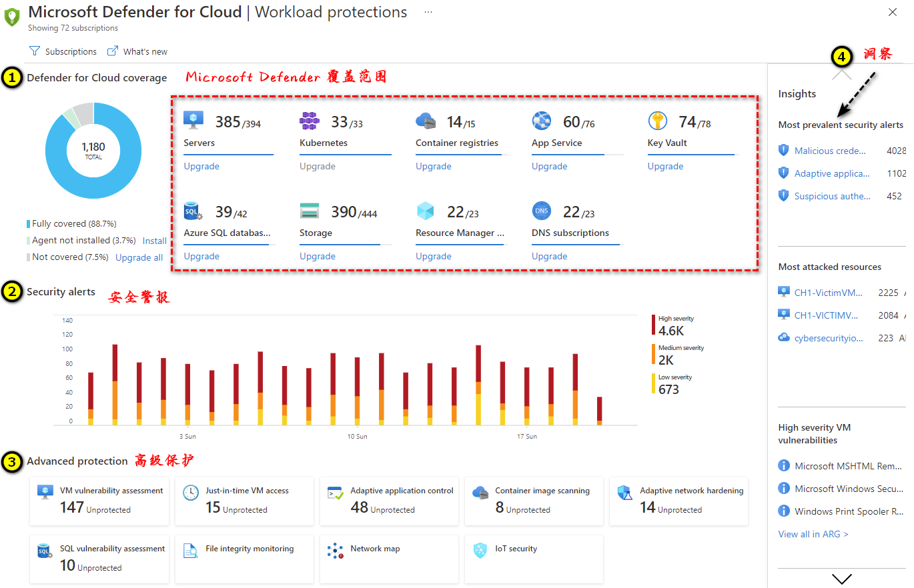Click the Storage coverage icon

click(310, 211)
